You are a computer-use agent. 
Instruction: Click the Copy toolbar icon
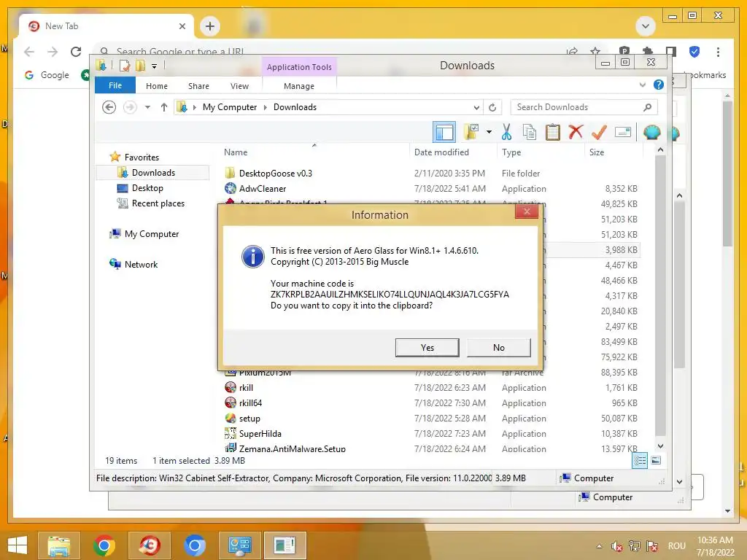(x=530, y=132)
